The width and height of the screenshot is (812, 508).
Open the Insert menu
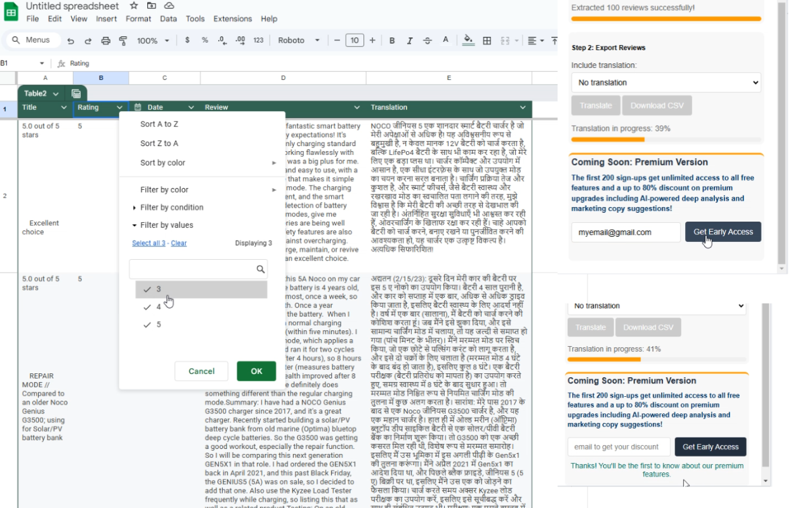click(107, 19)
